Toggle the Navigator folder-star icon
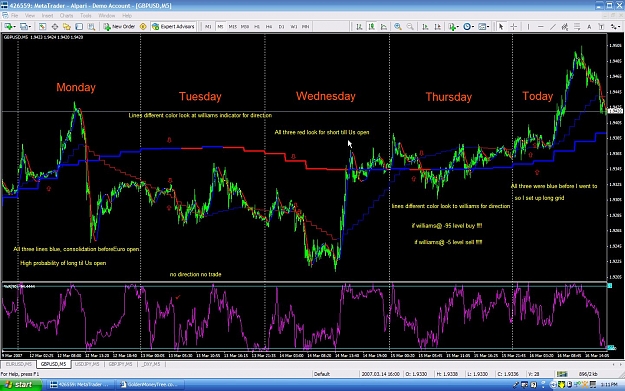This screenshot has width=625, height=391. coord(67,26)
